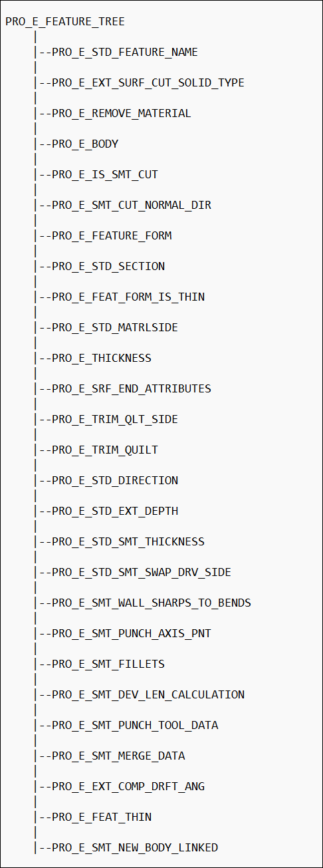The image size is (323, 868).
Task: Select the PRO_E_STD_SECTION entry
Action: (108, 267)
